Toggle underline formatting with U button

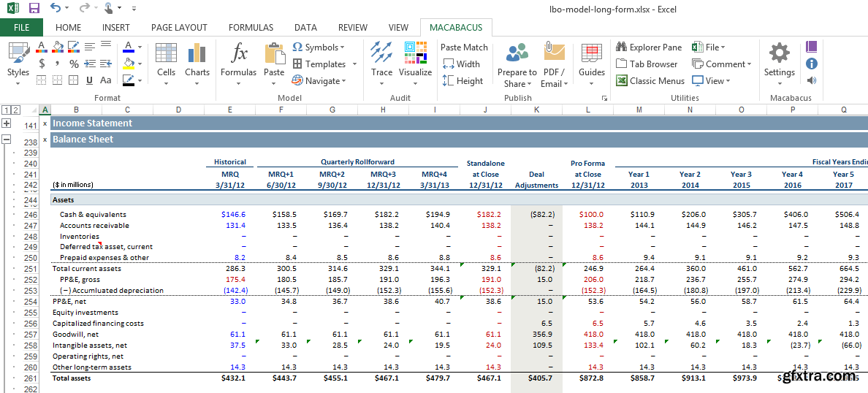tap(89, 80)
